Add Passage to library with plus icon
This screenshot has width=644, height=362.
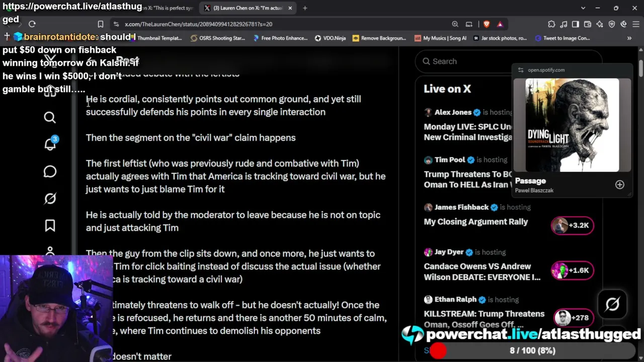click(x=619, y=185)
